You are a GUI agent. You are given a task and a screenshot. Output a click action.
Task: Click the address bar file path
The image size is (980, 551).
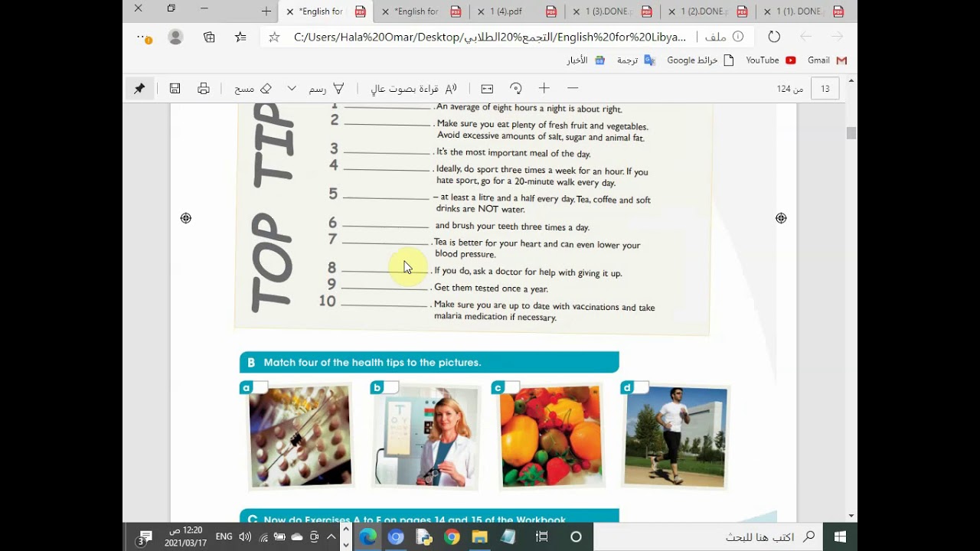click(490, 37)
